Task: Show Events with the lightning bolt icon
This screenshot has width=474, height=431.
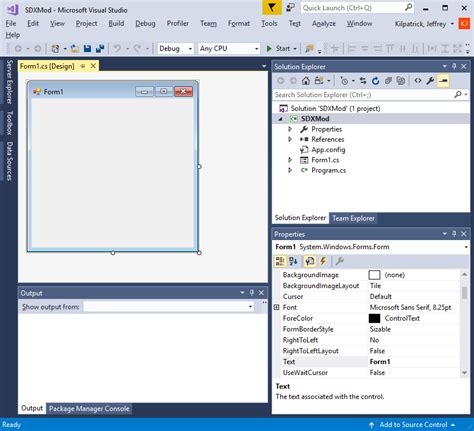Action: [x=323, y=261]
